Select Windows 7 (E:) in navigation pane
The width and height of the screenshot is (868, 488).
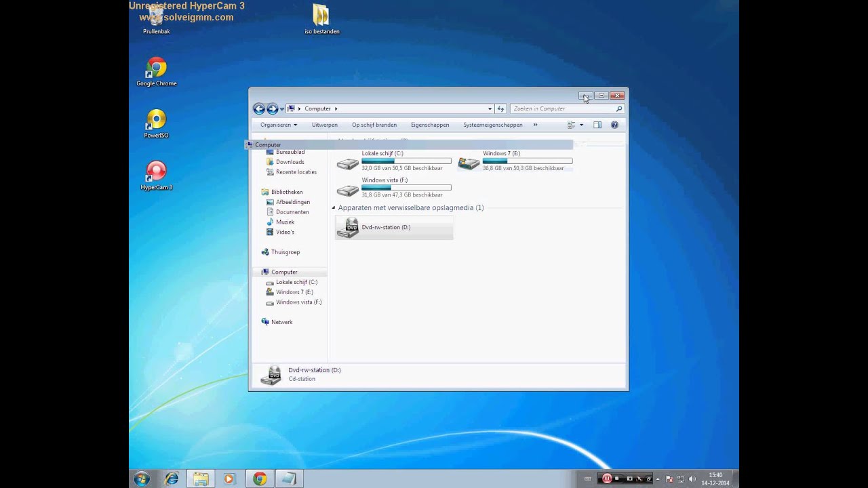(x=294, y=292)
